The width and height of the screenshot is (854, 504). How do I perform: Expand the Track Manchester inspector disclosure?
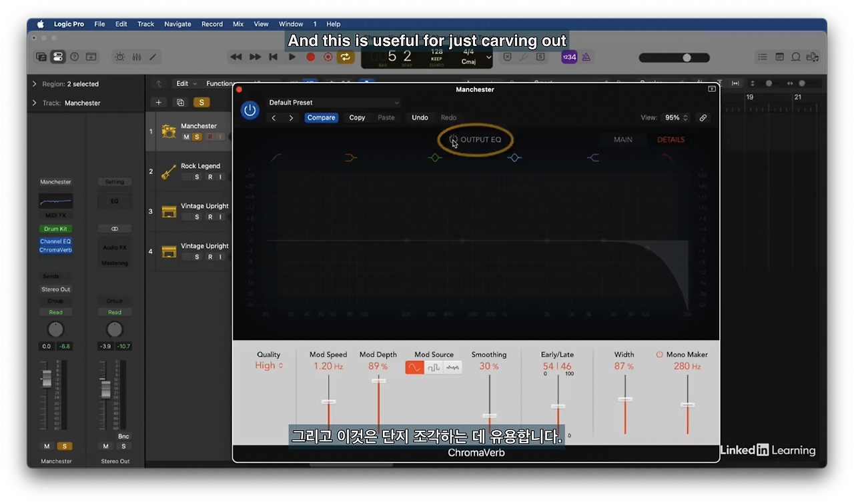35,103
